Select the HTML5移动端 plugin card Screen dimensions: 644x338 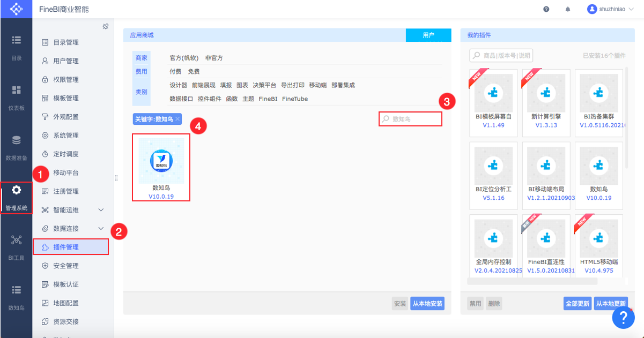(x=598, y=245)
